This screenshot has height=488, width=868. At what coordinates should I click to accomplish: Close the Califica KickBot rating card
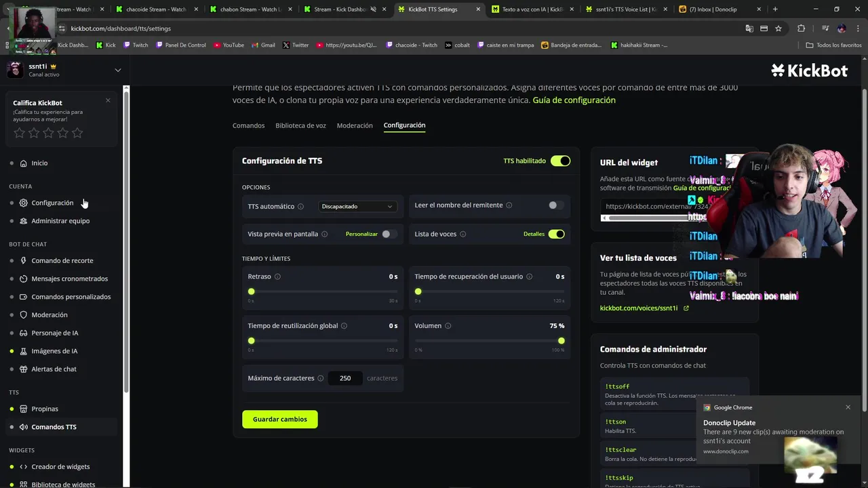coord(108,100)
